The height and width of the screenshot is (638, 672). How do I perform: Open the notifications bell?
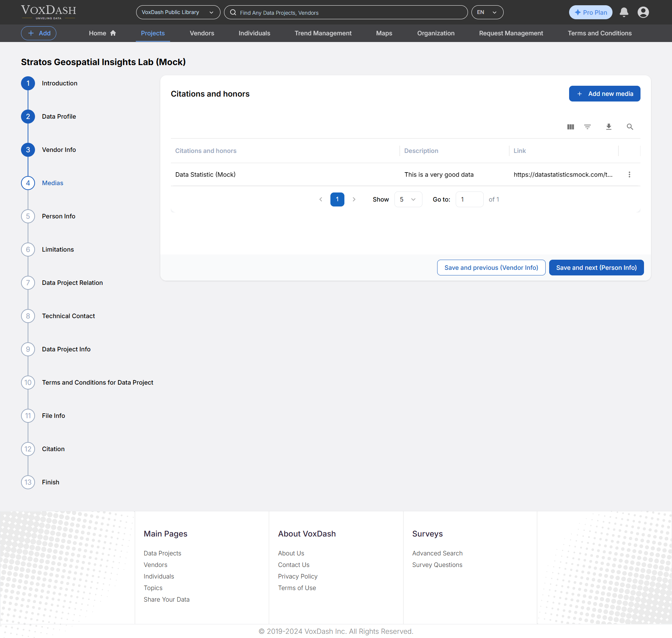pos(624,12)
